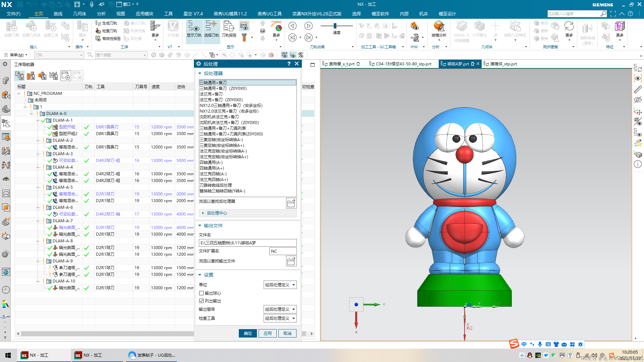
Task: Open the 奥特曼_x_t.prt document tab
Action: point(341,64)
